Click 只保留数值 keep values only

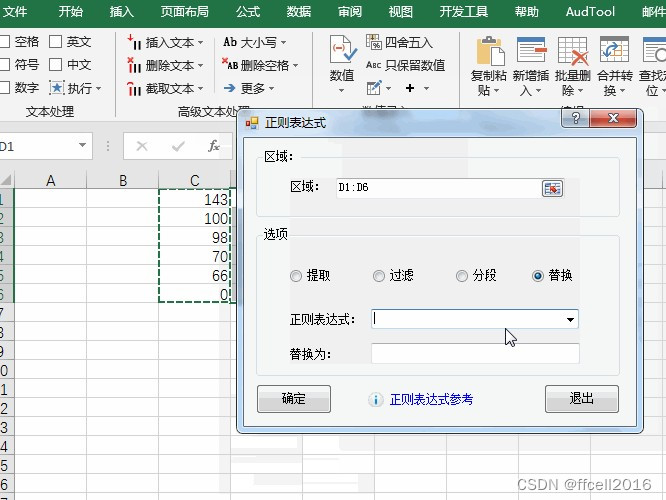[x=406, y=65]
